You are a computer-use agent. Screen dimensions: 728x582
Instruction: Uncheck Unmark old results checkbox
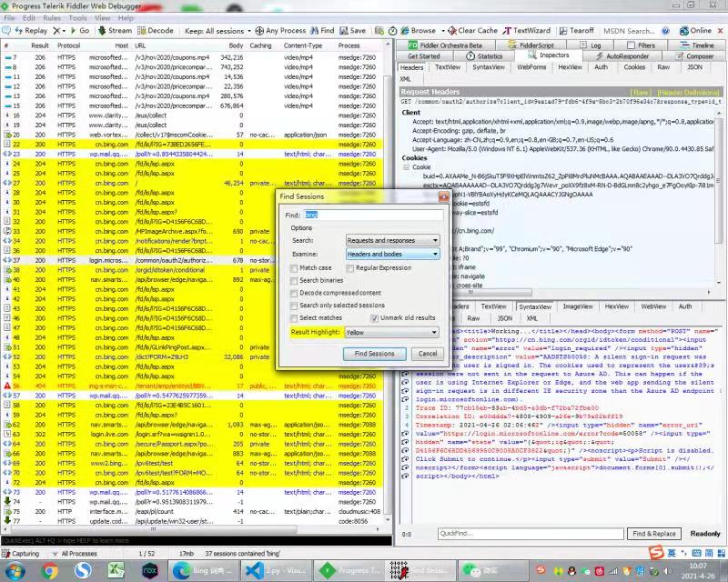pyautogui.click(x=374, y=318)
